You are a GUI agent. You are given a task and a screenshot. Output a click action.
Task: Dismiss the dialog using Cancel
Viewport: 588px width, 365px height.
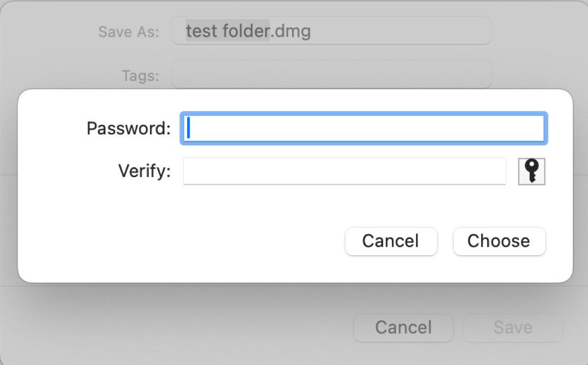coord(391,241)
